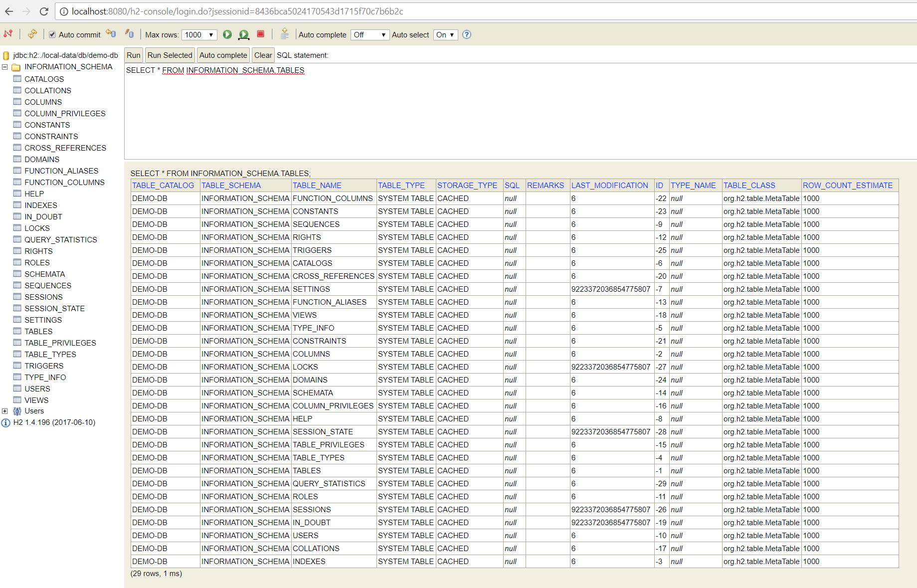Reload the page with browser refresh icon
Image resolution: width=917 pixels, height=588 pixels.
coord(44,11)
